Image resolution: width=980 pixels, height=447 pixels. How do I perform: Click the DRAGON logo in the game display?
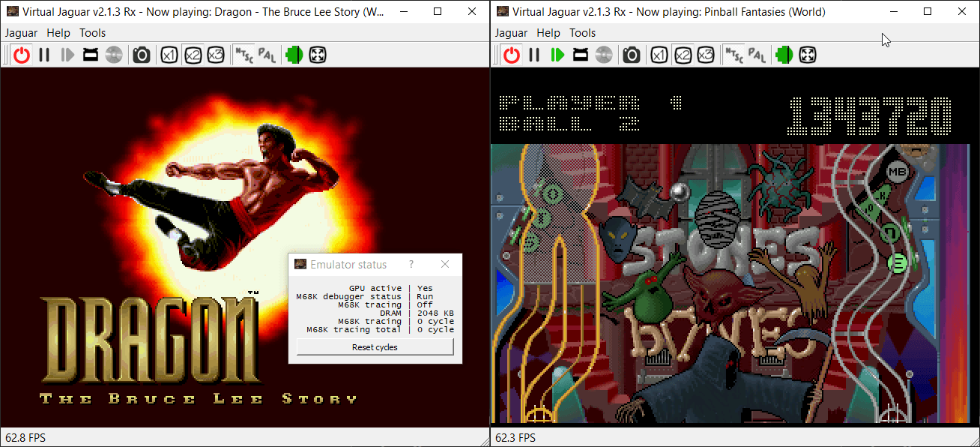tap(151, 340)
